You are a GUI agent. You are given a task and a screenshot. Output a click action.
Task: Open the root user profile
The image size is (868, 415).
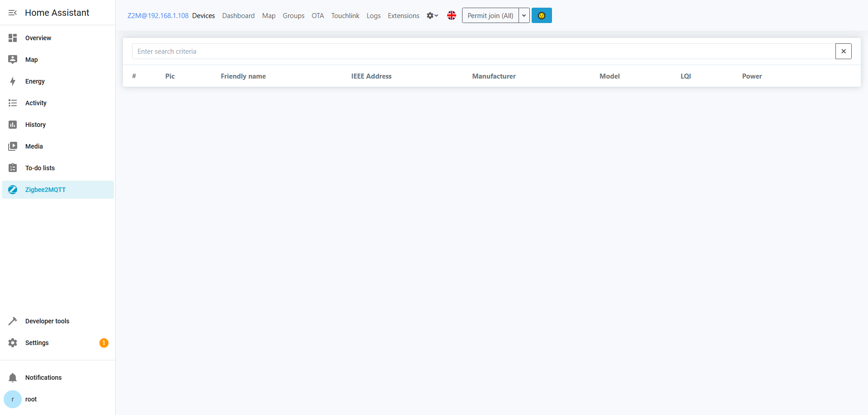pyautogui.click(x=31, y=399)
